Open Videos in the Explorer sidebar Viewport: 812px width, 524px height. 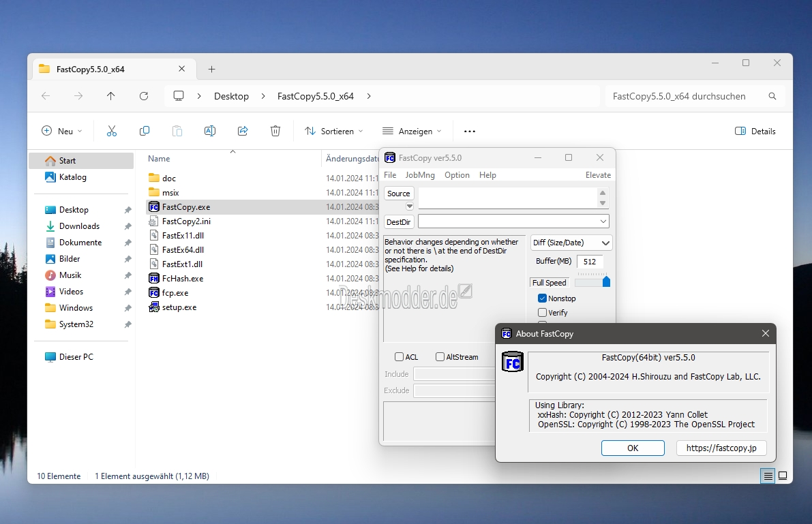pos(72,292)
